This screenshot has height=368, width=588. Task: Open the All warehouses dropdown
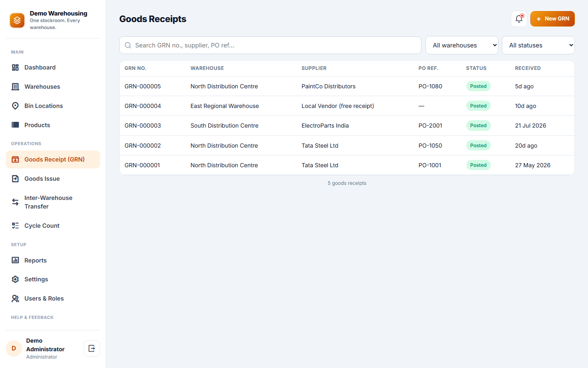(x=462, y=45)
